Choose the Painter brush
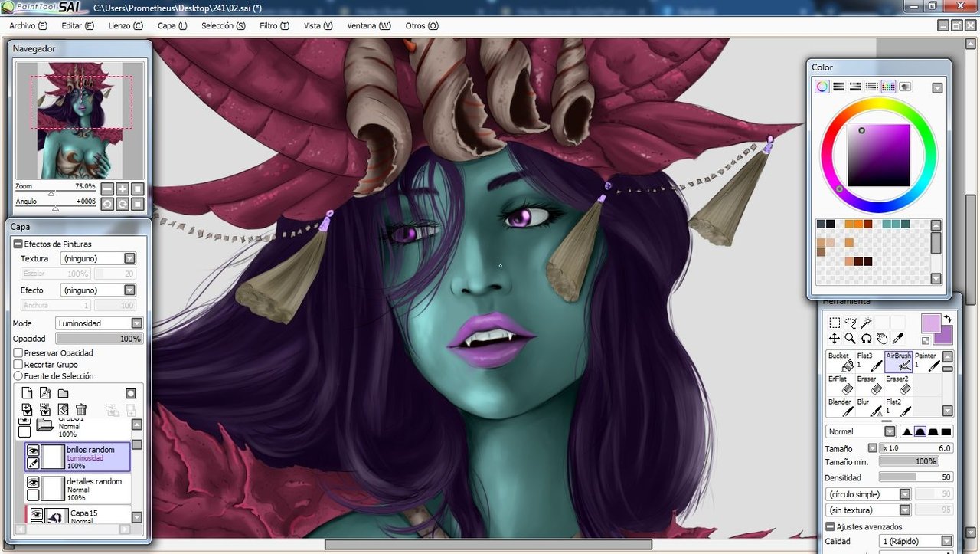 click(x=927, y=362)
